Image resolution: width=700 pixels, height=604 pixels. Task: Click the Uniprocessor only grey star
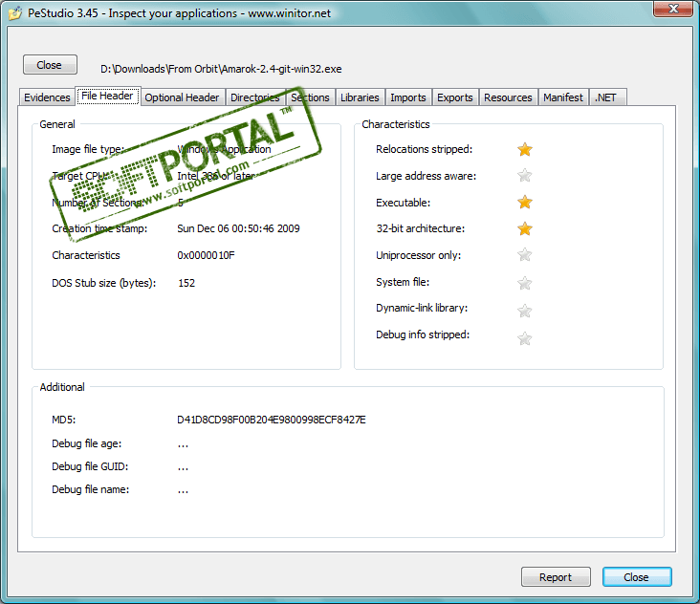(x=525, y=255)
